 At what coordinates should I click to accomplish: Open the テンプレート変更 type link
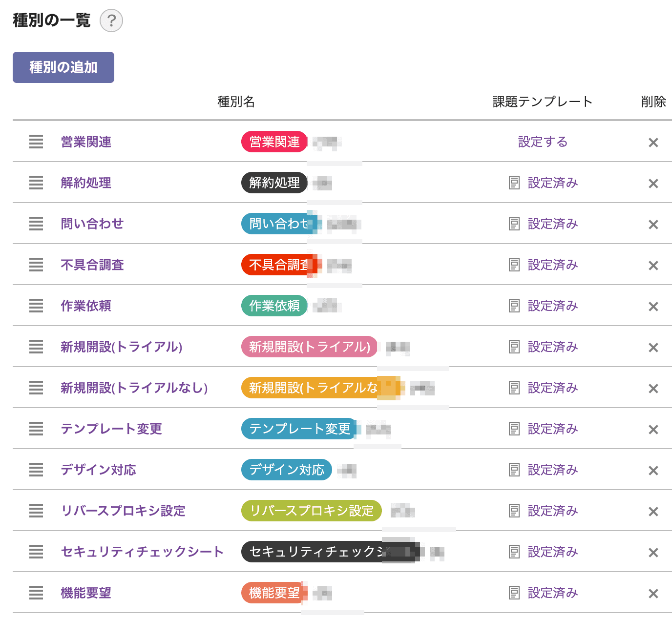point(111,429)
